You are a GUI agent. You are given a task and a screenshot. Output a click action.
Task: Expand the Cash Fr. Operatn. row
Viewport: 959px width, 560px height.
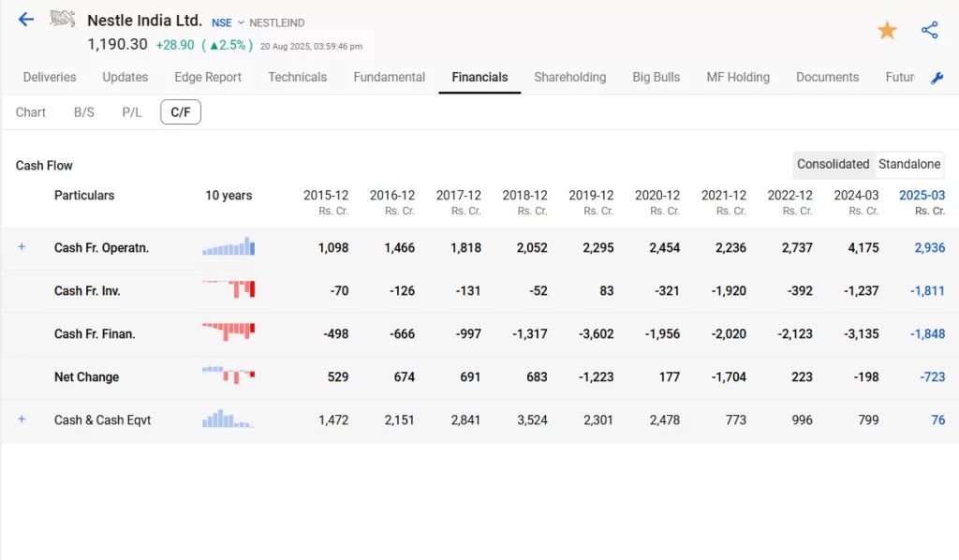22,246
